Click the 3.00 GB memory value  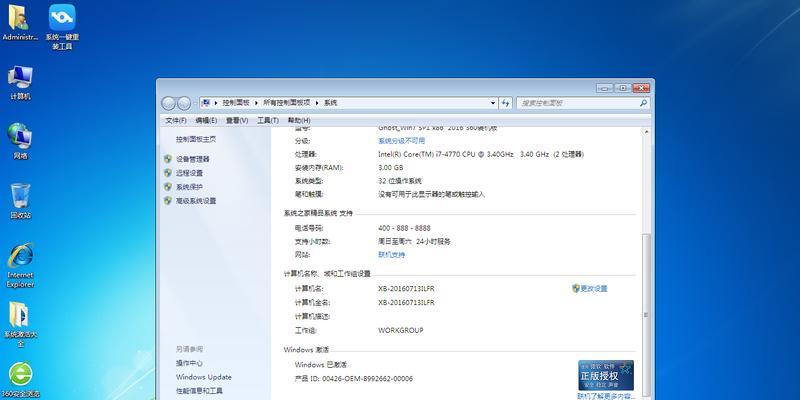pos(391,167)
